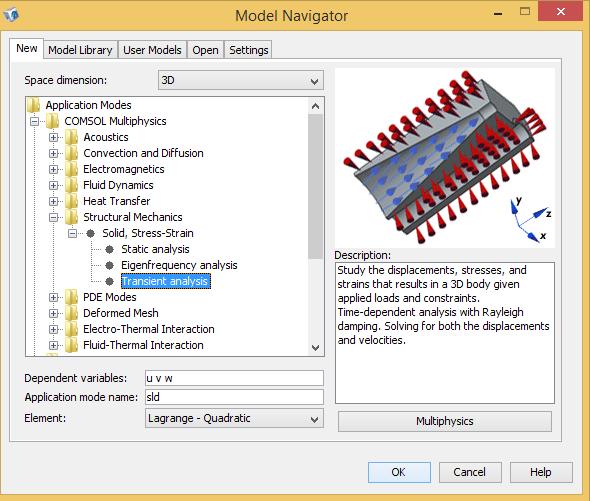
Task: Expand the Heat Transfer node
Action: (x=53, y=201)
